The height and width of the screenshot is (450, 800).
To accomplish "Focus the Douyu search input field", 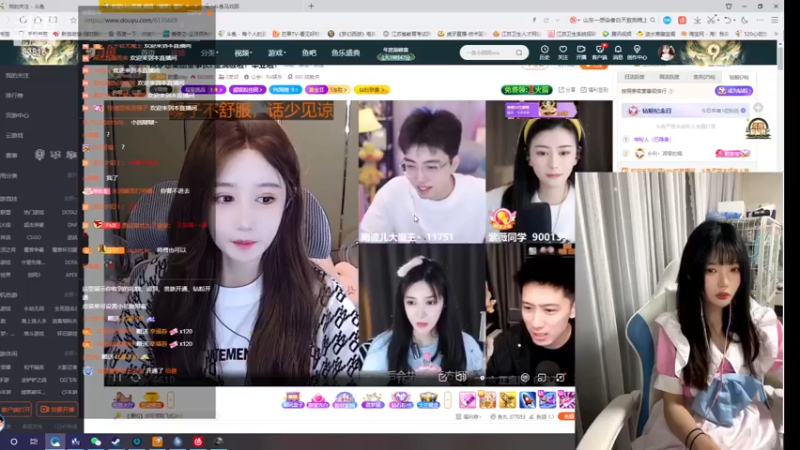I will point(488,53).
